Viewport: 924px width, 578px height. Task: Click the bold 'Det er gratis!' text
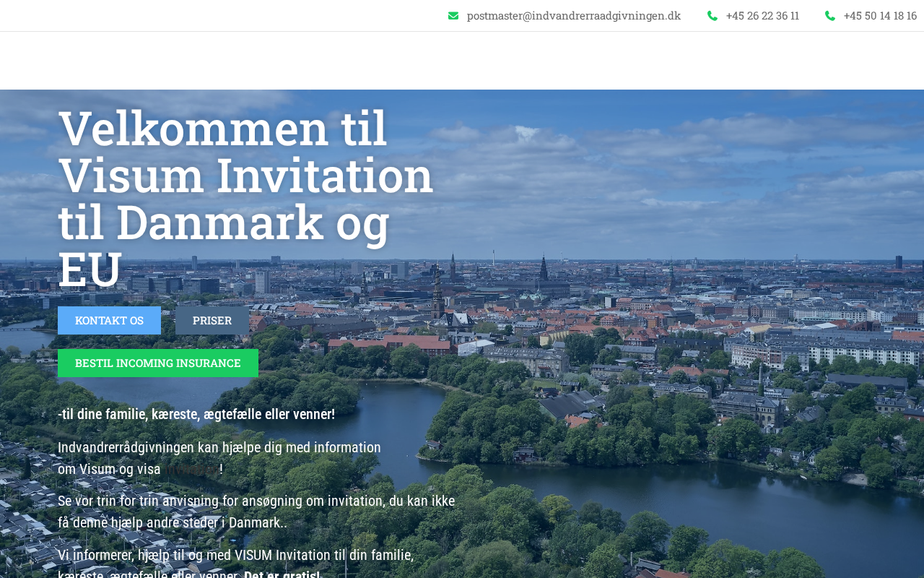coord(282,574)
